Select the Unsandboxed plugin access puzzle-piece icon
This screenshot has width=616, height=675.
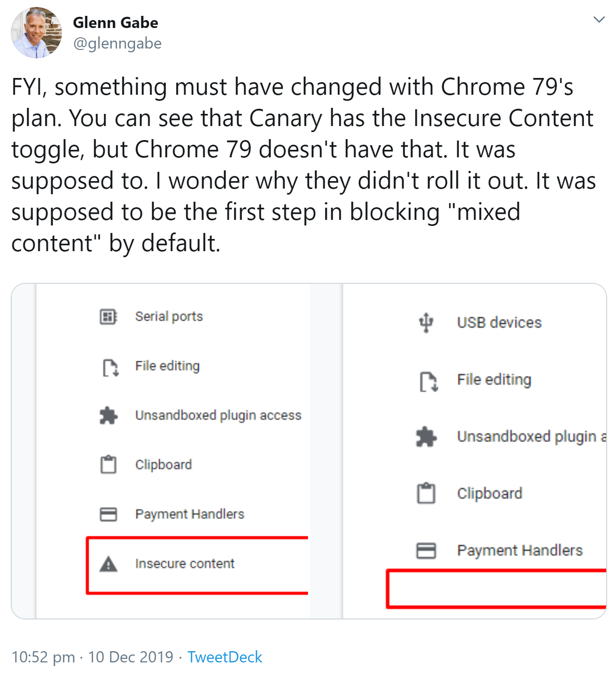[109, 415]
